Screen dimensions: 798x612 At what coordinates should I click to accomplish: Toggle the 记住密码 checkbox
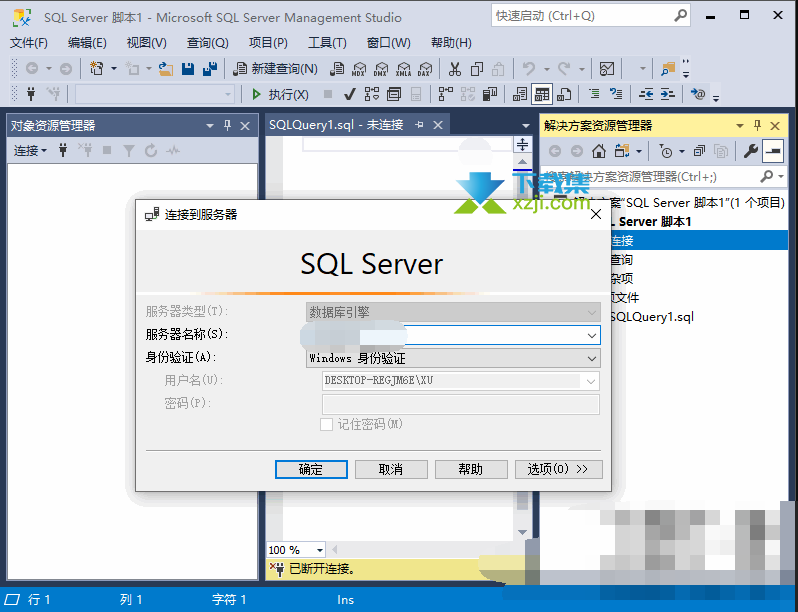[326, 424]
